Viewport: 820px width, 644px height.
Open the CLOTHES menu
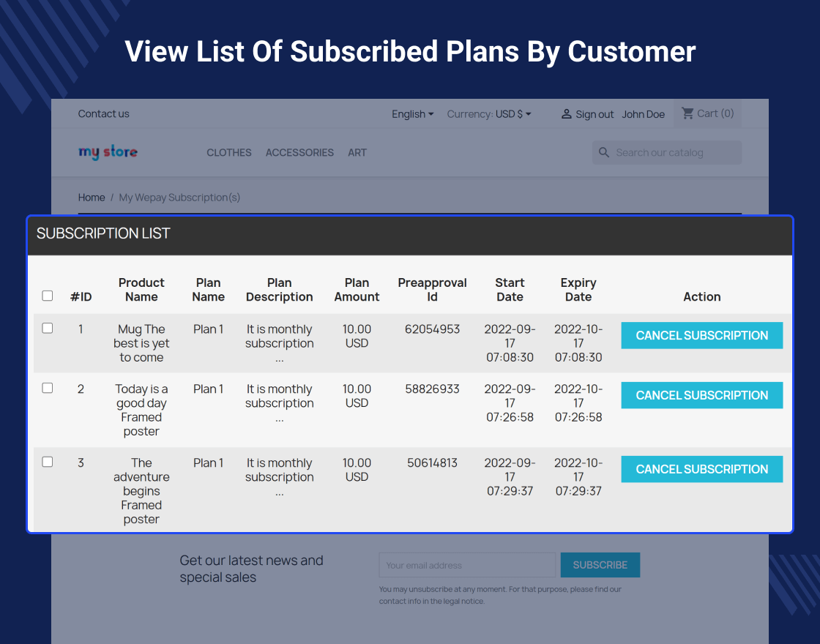[x=229, y=153]
